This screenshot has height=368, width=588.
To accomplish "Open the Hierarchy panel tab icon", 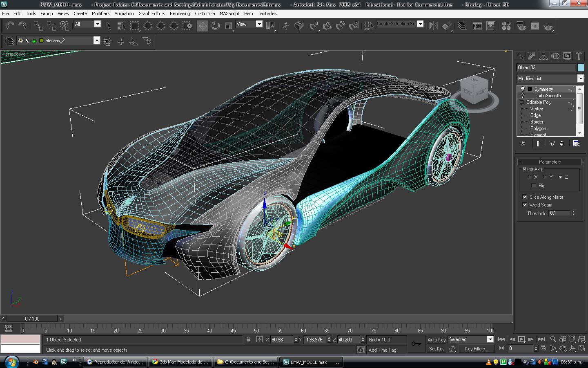I will (x=543, y=56).
